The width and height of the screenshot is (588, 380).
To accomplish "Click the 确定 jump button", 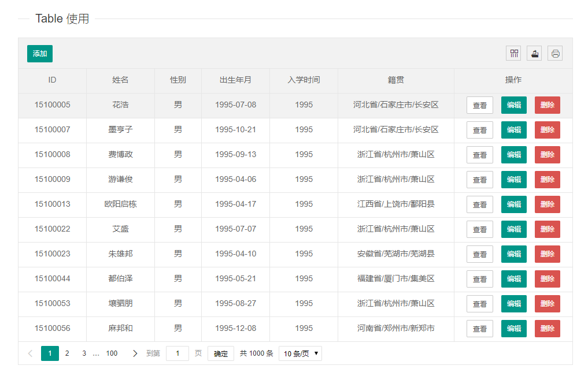I will coord(221,353).
